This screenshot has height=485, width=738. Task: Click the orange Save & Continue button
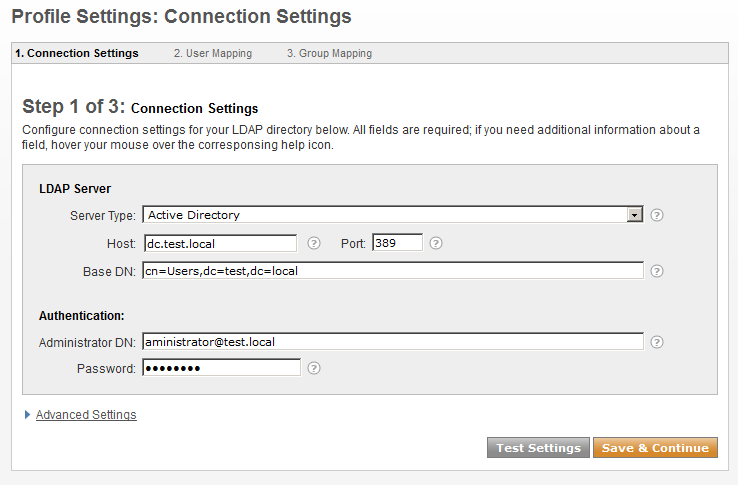tap(655, 448)
